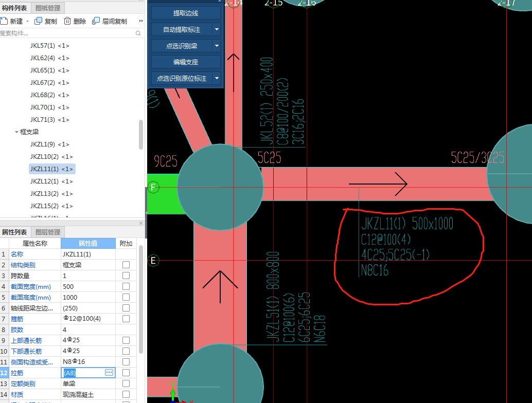Viewport: 532px width, 403px height.
Task: Click the ellipsis button in 拉筋 field
Action: click(109, 373)
